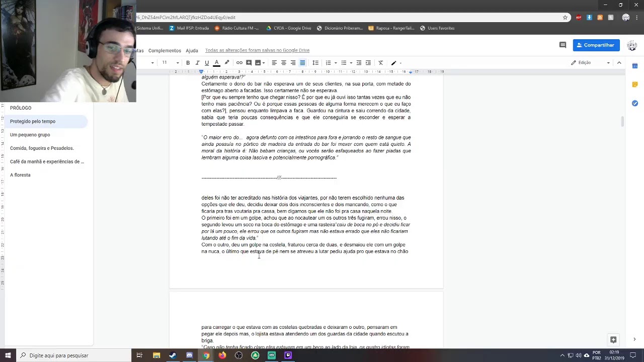Expand the side panel arrow at the bottom right

coord(634,339)
